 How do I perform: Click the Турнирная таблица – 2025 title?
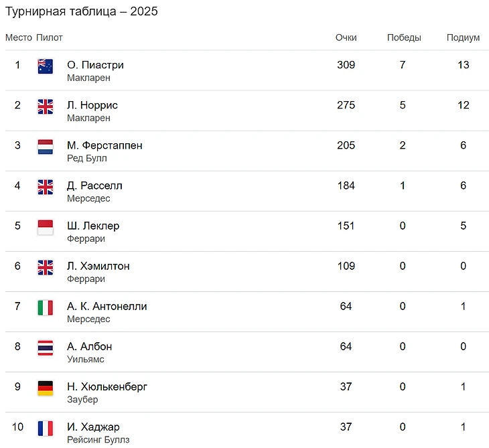(x=82, y=12)
